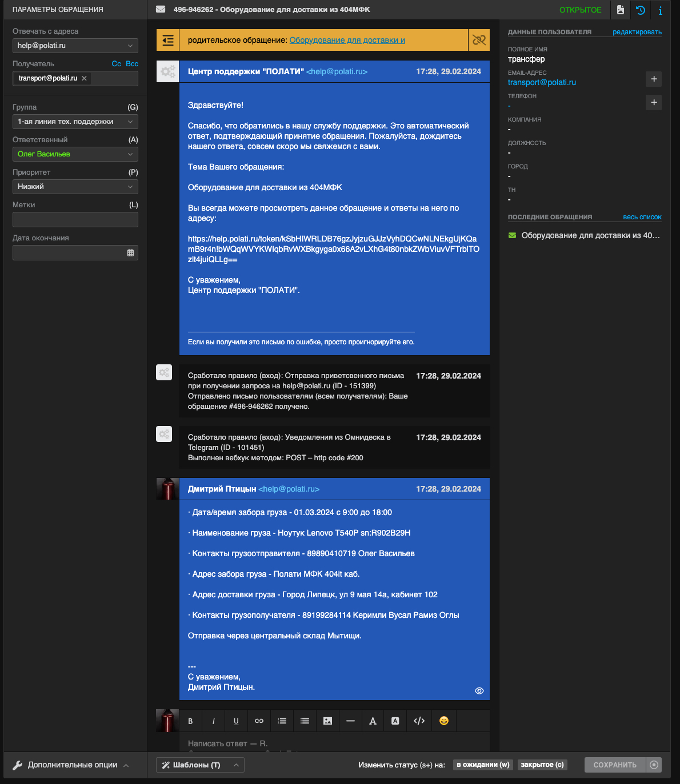Insert a hyperlink in the reply
Screen dimensions: 680x784
(259, 721)
